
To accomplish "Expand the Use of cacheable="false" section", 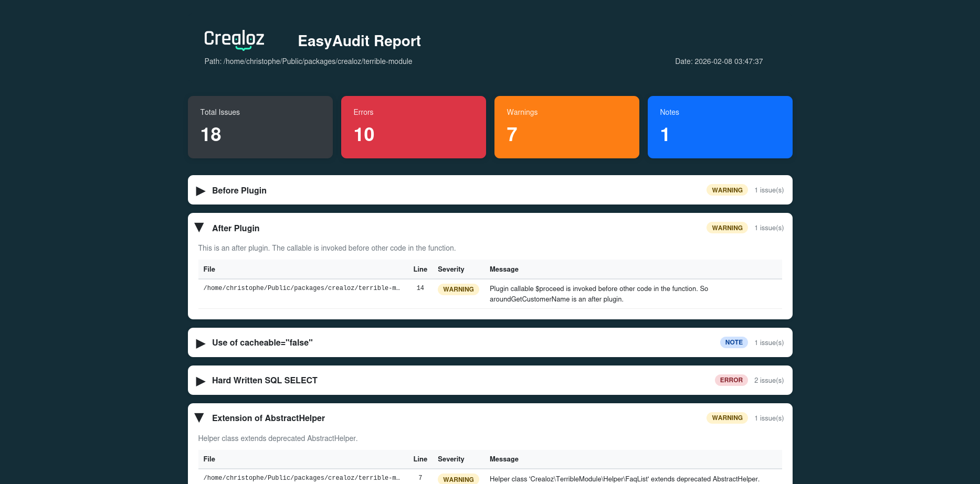I will coord(200,343).
